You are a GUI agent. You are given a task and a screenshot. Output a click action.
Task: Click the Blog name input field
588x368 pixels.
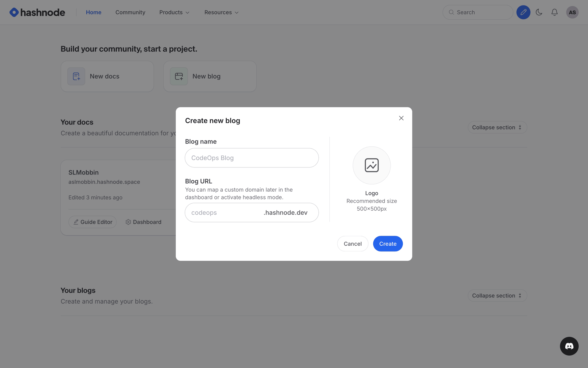252,158
